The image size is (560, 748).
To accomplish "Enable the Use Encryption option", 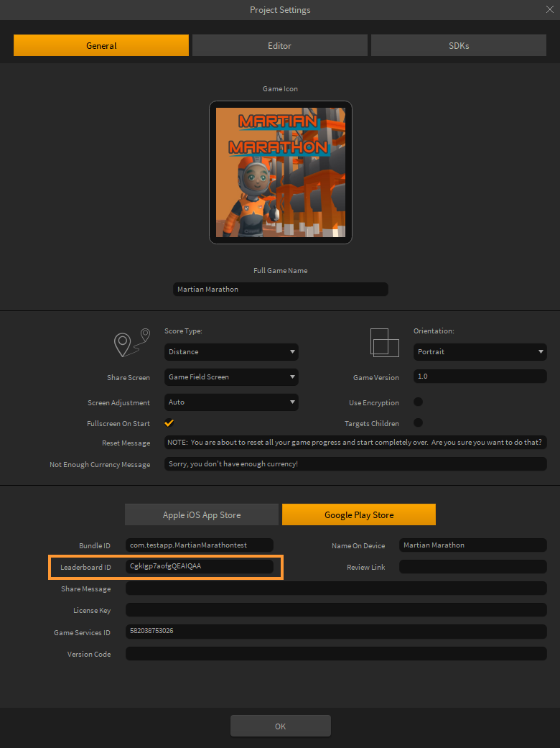I will [x=418, y=402].
